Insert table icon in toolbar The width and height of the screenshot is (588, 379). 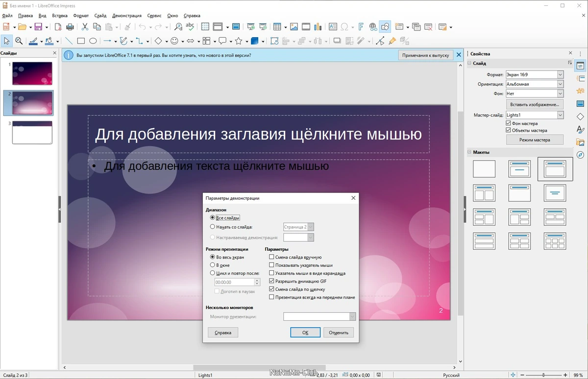point(277,27)
